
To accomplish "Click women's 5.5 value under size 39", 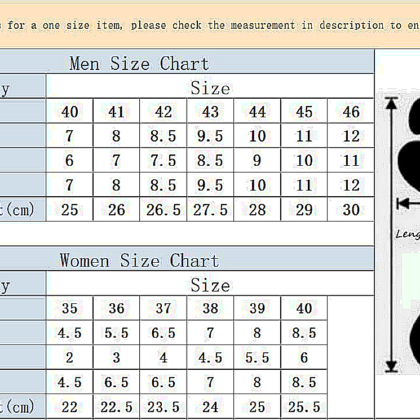I will click(257, 357).
